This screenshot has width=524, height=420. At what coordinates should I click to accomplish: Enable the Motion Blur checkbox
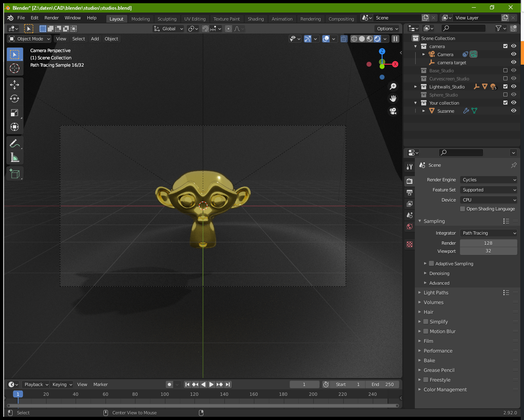pyautogui.click(x=426, y=331)
